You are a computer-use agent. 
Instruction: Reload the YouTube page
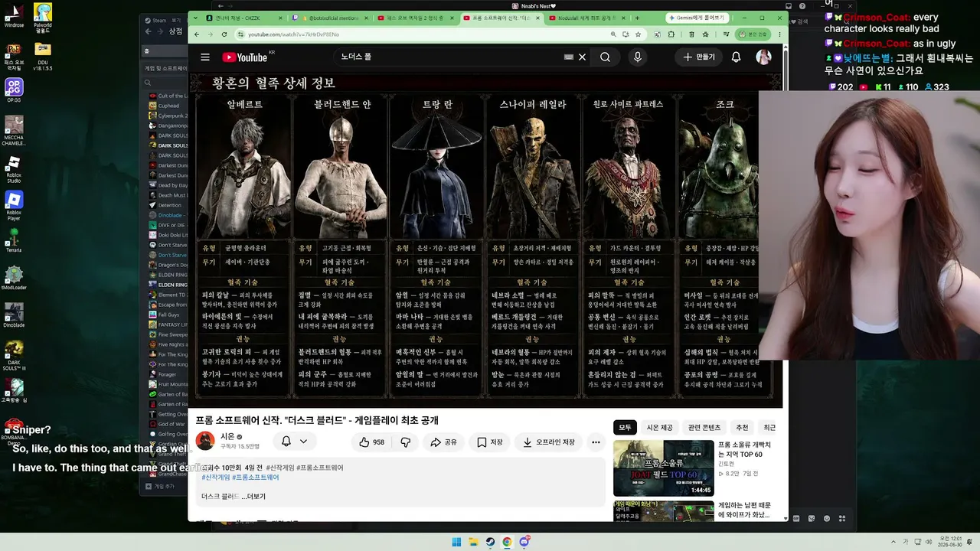pyautogui.click(x=224, y=34)
